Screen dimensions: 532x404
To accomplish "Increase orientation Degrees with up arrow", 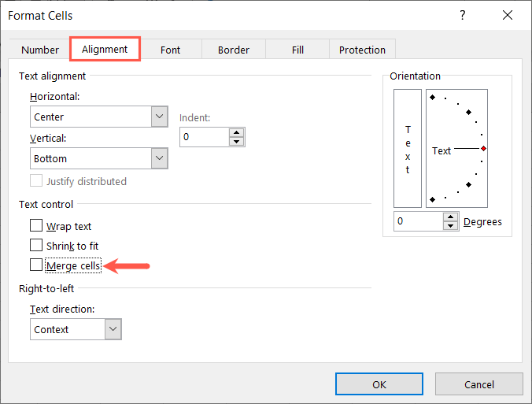I will (450, 217).
